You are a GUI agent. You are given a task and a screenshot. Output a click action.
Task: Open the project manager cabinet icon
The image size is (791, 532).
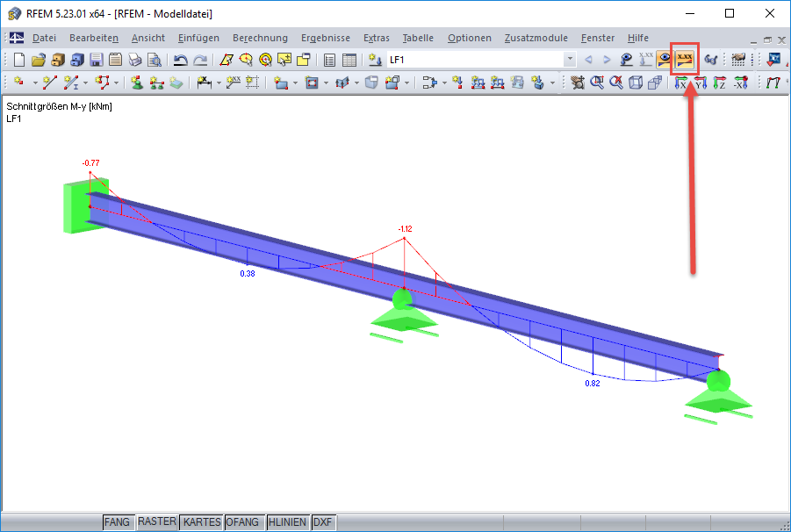[x=58, y=60]
